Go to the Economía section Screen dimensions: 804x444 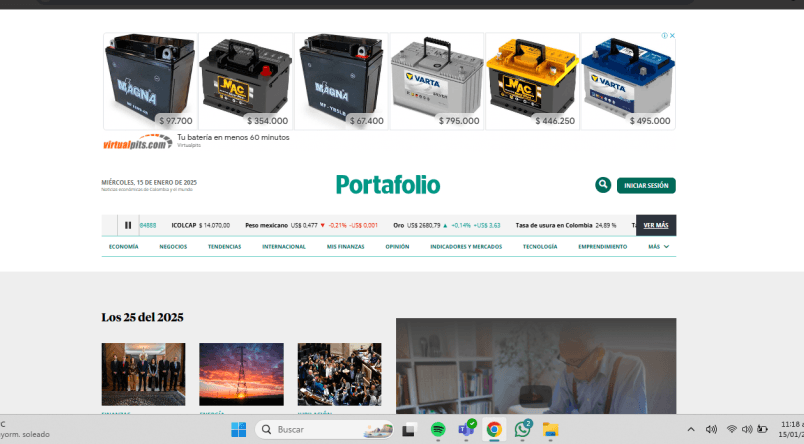coord(124,247)
